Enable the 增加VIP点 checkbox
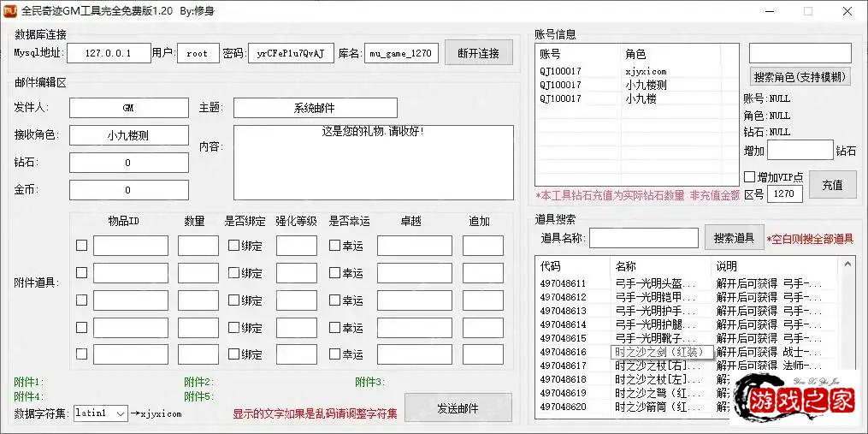868x434 pixels. (749, 177)
